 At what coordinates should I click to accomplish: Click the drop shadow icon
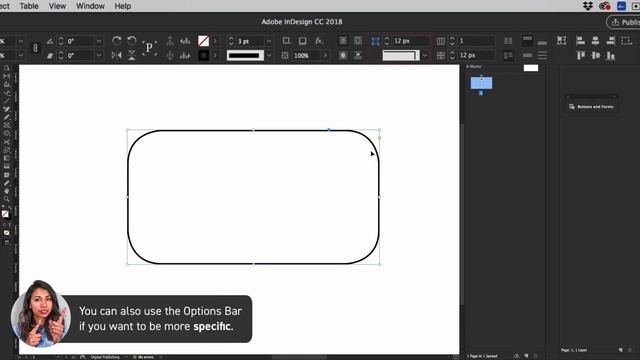pos(302,41)
